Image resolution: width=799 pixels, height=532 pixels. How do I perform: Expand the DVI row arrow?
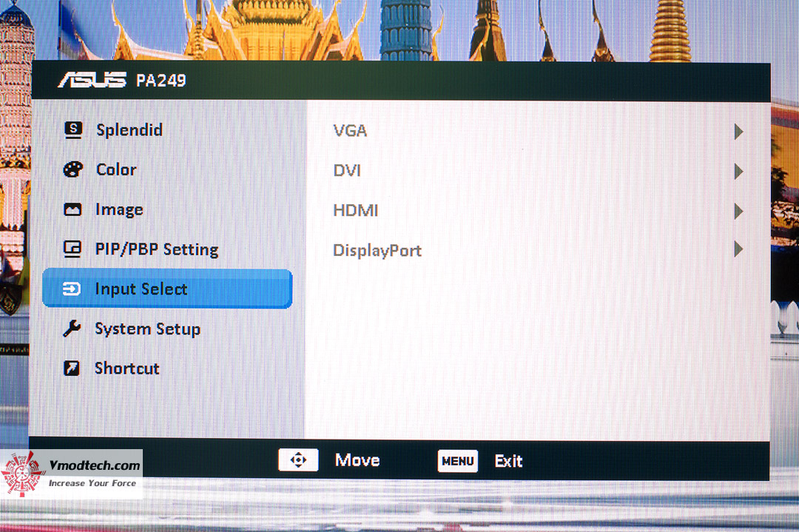pos(738,171)
